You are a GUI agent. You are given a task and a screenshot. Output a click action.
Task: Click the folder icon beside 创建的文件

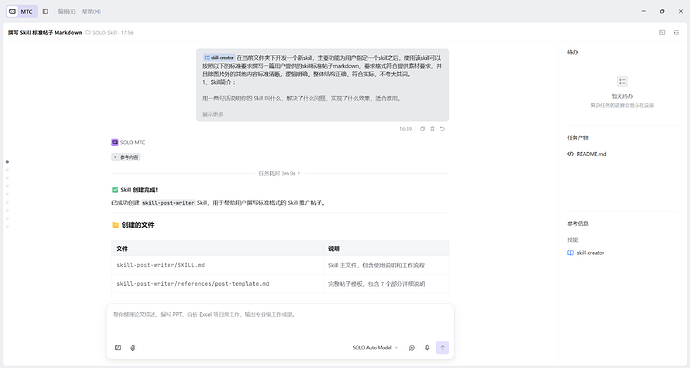pos(115,225)
